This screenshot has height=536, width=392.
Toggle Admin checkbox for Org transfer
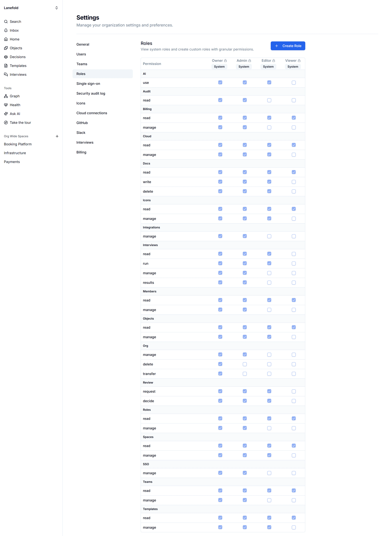(245, 374)
